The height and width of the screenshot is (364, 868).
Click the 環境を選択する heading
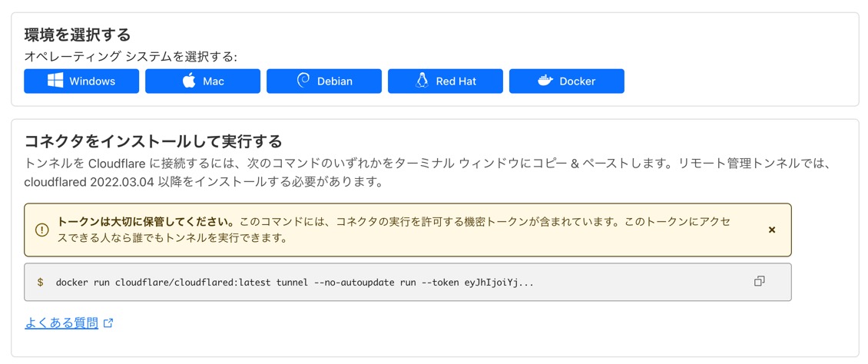pyautogui.click(x=77, y=35)
